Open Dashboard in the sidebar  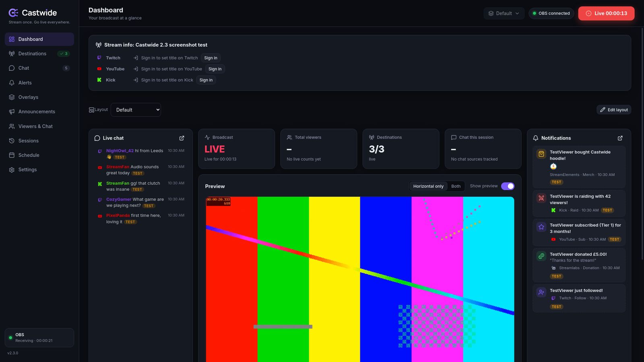tap(39, 39)
